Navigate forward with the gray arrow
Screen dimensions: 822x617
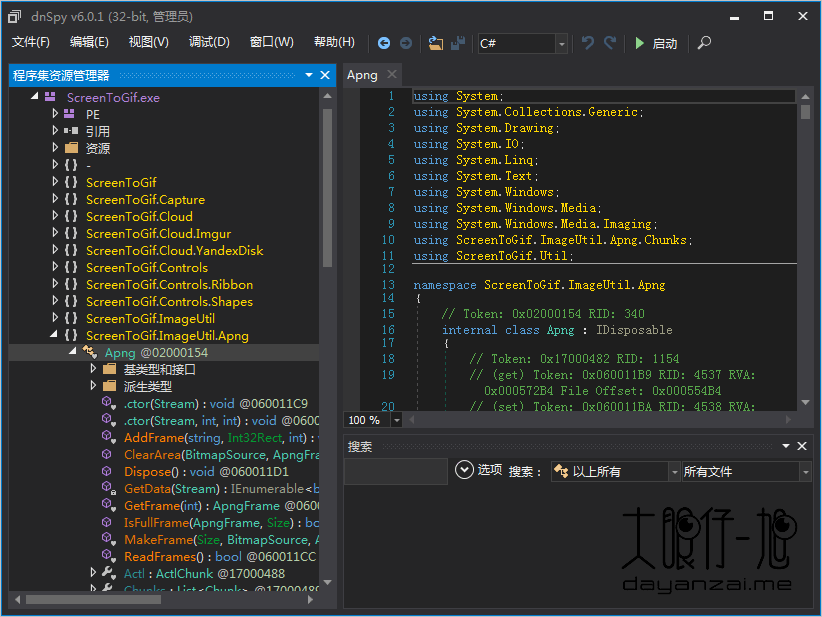[406, 43]
